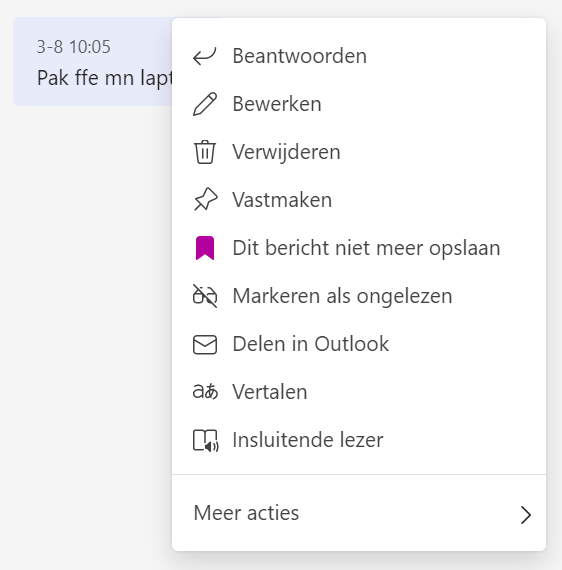The image size is (562, 570).
Task: Pin the message via Vastmaken
Action: pos(359,200)
